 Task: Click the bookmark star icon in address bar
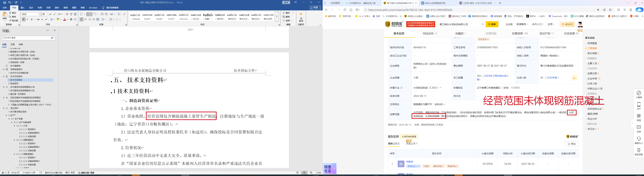tap(610, 10)
